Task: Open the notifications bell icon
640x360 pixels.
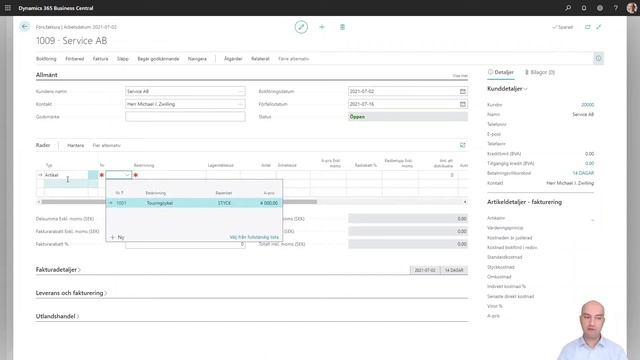Action: click(x=584, y=8)
